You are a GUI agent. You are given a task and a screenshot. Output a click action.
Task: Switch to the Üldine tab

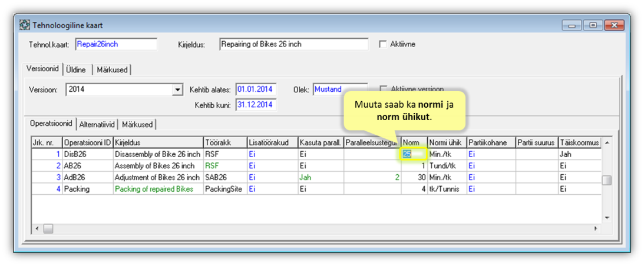(76, 70)
